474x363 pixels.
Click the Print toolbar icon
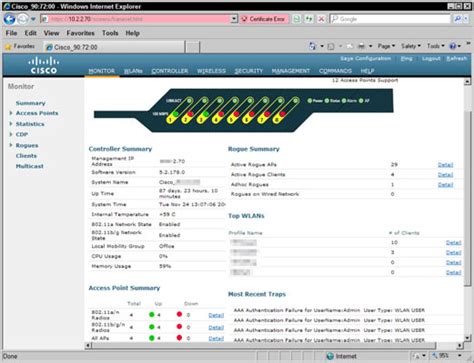[x=361, y=46]
